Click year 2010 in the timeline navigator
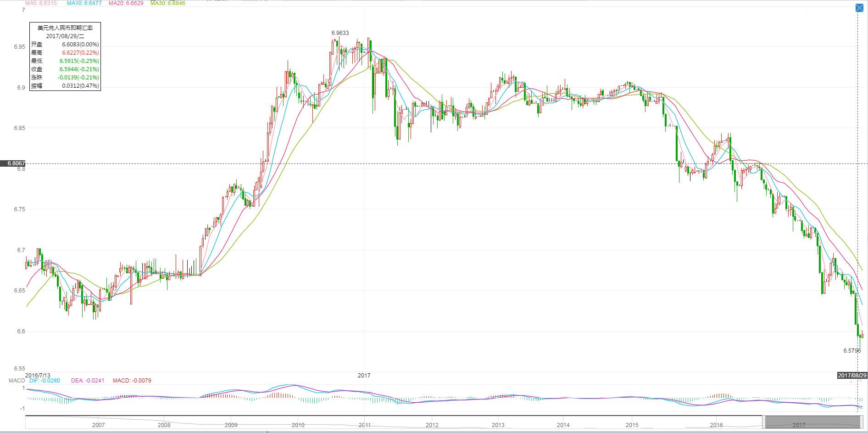This screenshot has height=433, width=868. click(298, 425)
